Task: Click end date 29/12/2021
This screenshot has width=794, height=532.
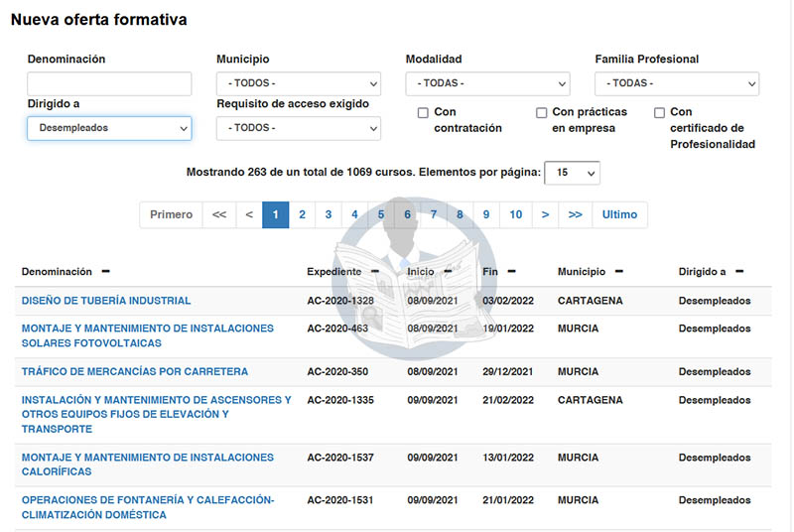Action: 507,371
